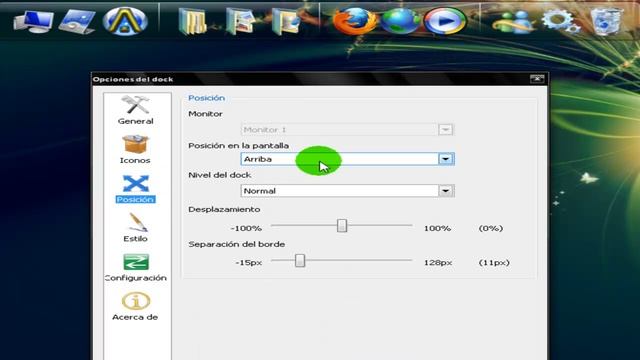Go to the Configuración tab
This screenshot has height=360, width=640.
point(136,267)
